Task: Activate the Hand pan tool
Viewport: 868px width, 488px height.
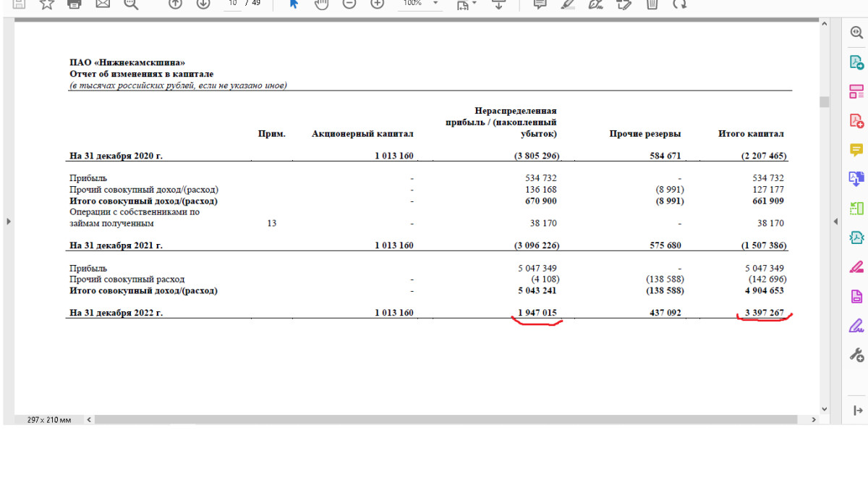Action: pos(321,4)
